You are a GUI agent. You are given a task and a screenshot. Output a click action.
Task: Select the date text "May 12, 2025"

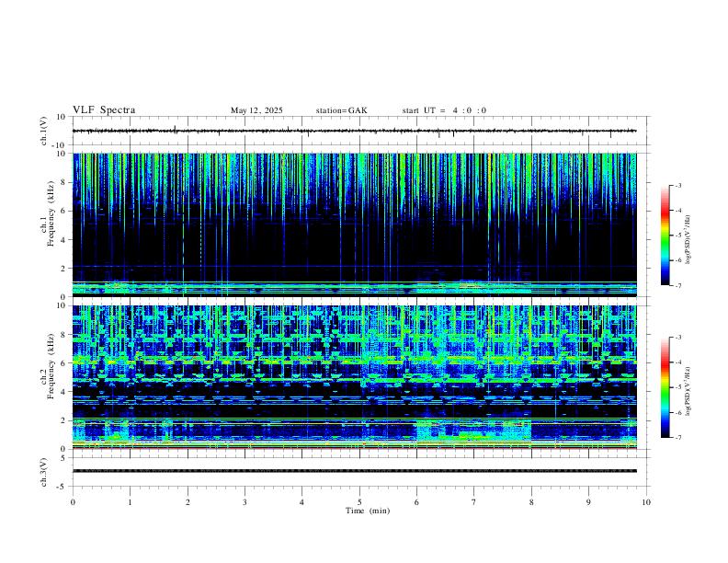point(256,110)
